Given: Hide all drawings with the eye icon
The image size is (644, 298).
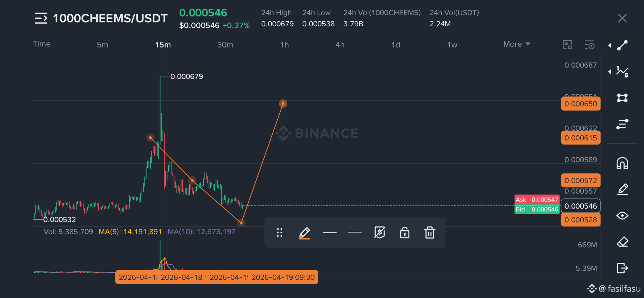Looking at the screenshot, I should click(x=622, y=216).
